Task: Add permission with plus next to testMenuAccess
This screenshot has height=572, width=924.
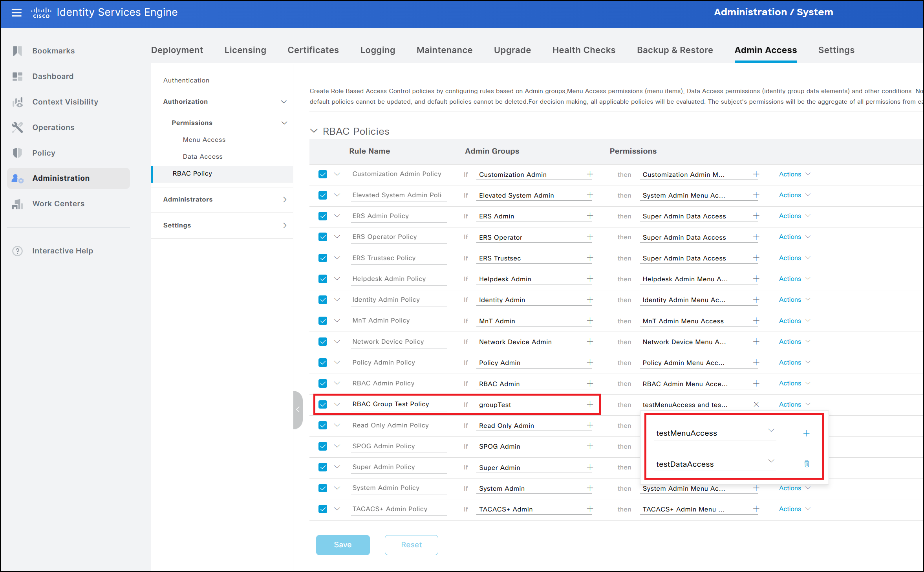Action: tap(806, 433)
